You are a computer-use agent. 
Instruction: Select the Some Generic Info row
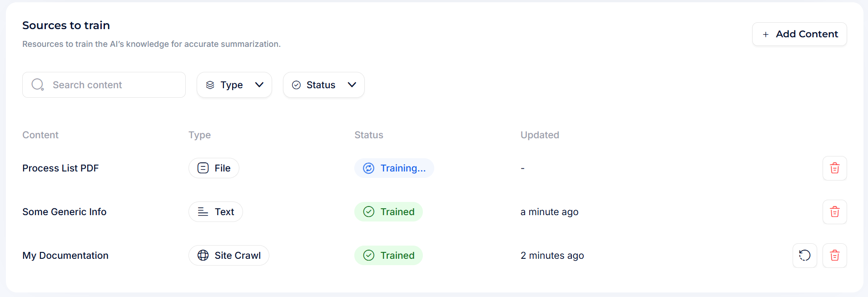pyautogui.click(x=64, y=212)
